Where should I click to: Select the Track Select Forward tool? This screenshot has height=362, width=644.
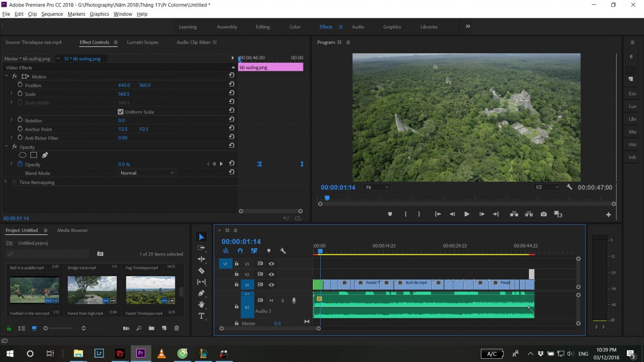tap(201, 248)
